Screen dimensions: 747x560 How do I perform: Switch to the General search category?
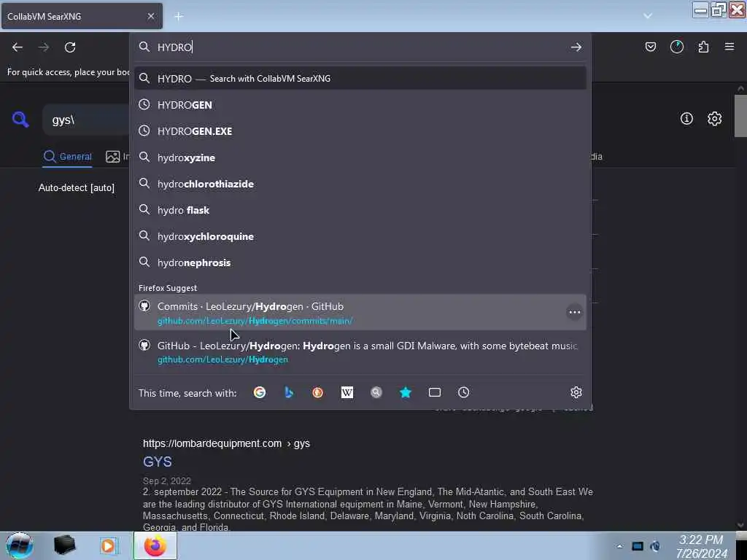click(x=68, y=157)
